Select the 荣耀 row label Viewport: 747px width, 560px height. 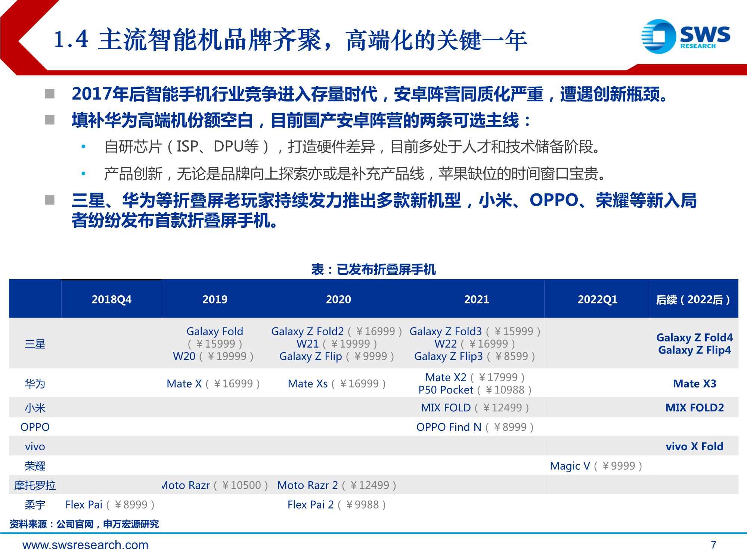click(35, 466)
